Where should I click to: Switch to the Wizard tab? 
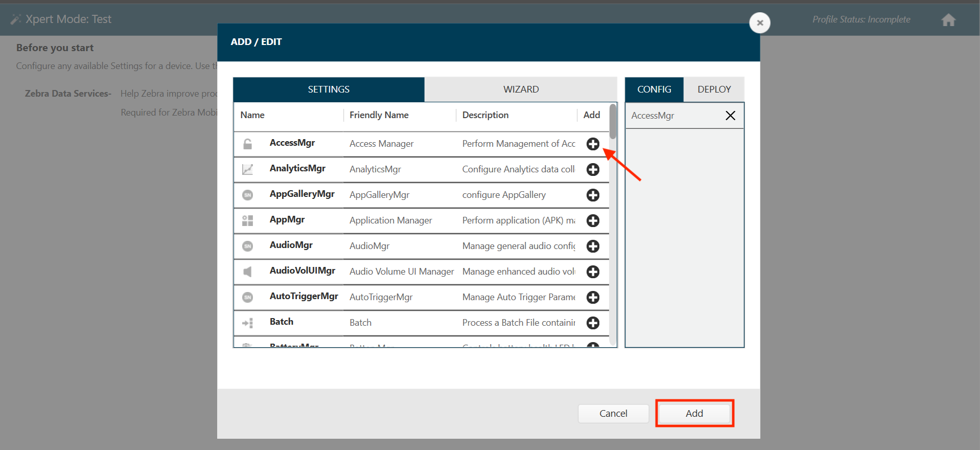(x=521, y=89)
